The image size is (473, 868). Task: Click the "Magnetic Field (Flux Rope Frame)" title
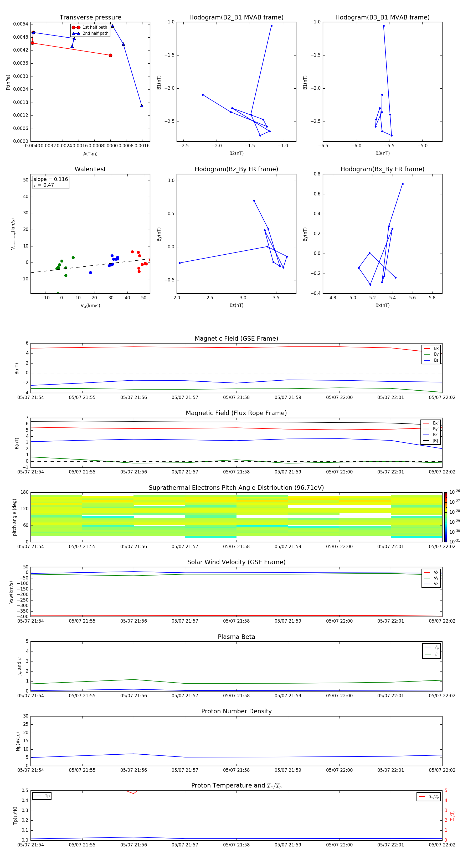(x=236, y=413)
